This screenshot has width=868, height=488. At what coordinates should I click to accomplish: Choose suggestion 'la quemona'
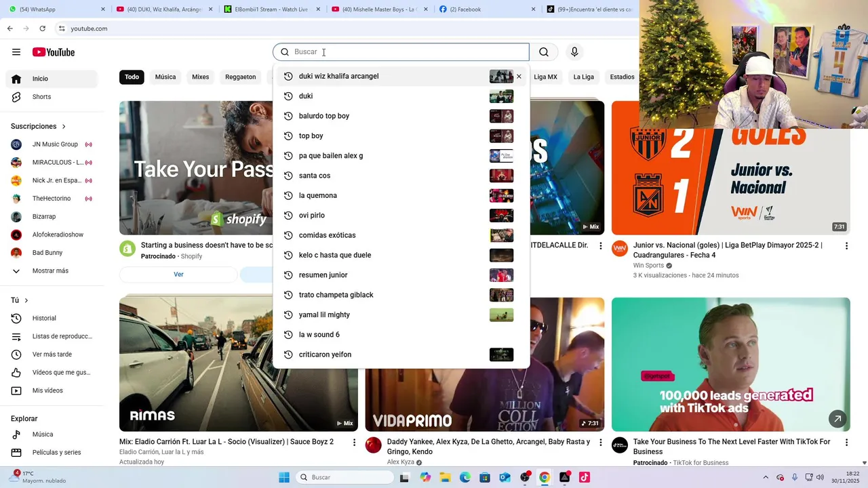click(401, 196)
